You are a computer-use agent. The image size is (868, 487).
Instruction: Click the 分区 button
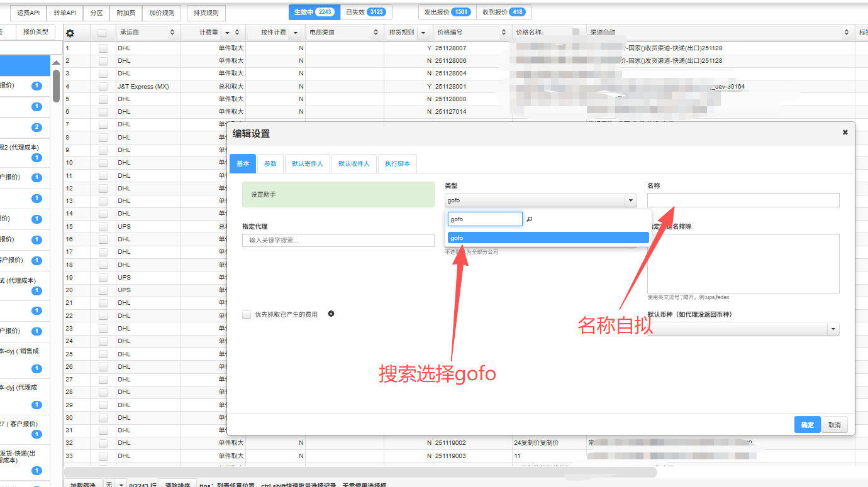tap(96, 13)
